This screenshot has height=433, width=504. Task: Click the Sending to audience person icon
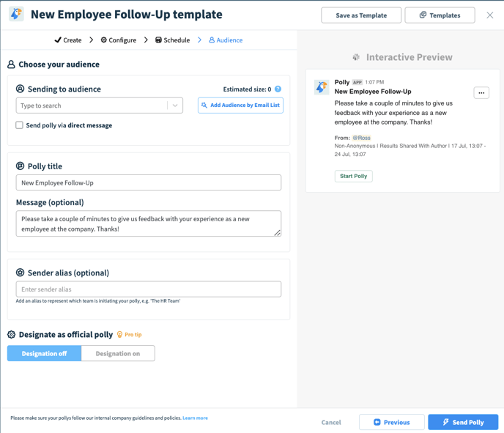coord(20,89)
